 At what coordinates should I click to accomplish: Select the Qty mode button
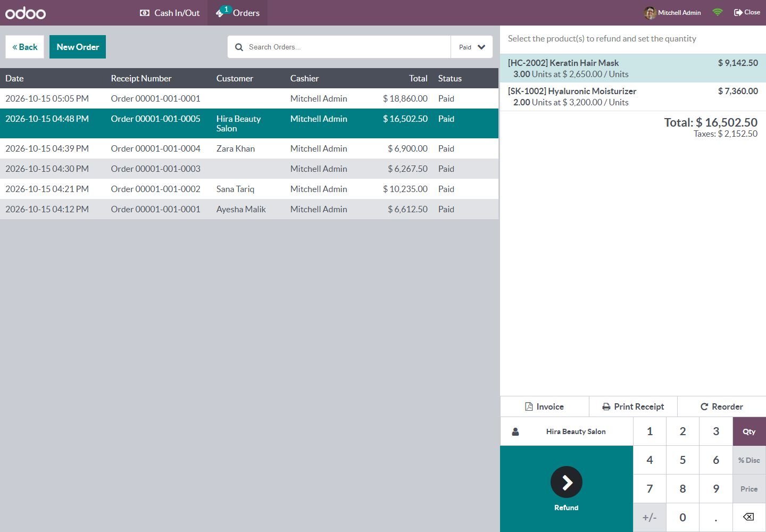749,431
